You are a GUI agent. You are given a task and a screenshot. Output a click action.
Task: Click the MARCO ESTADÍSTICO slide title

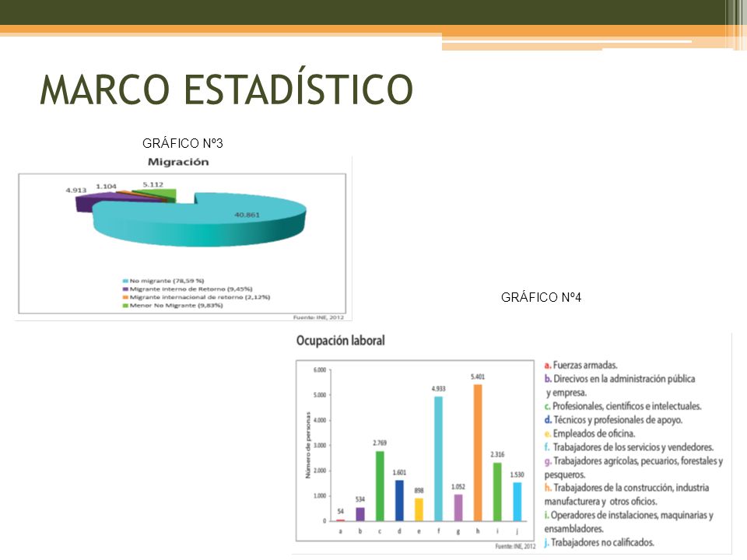point(226,89)
